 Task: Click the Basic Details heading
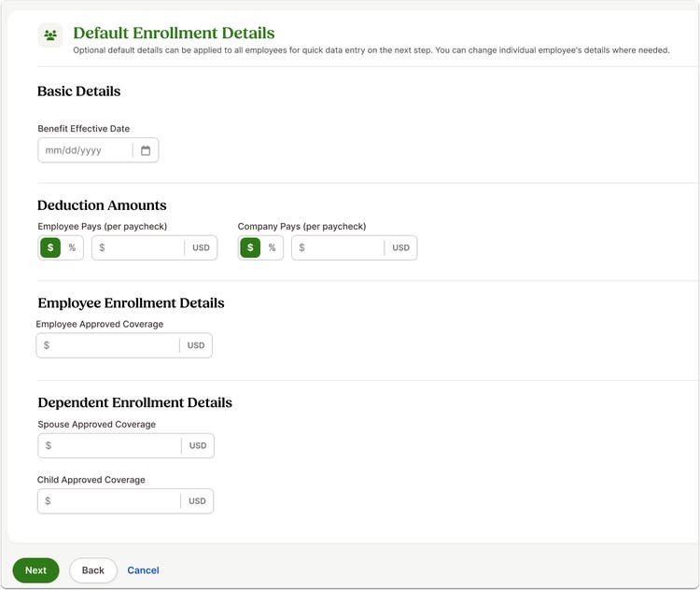pyautogui.click(x=79, y=91)
